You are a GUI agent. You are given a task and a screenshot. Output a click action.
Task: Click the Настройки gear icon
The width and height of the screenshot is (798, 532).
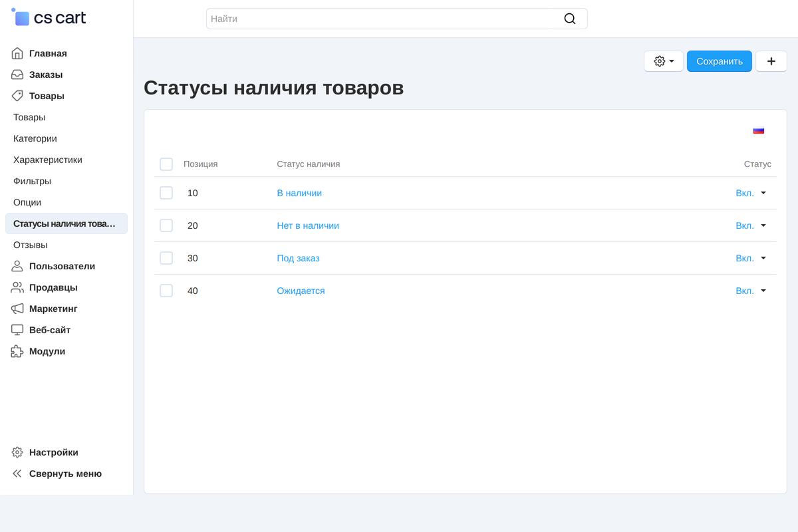[x=17, y=452]
